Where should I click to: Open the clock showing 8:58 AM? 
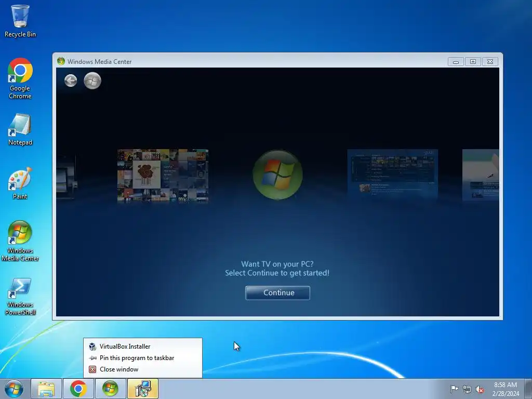[505, 389]
